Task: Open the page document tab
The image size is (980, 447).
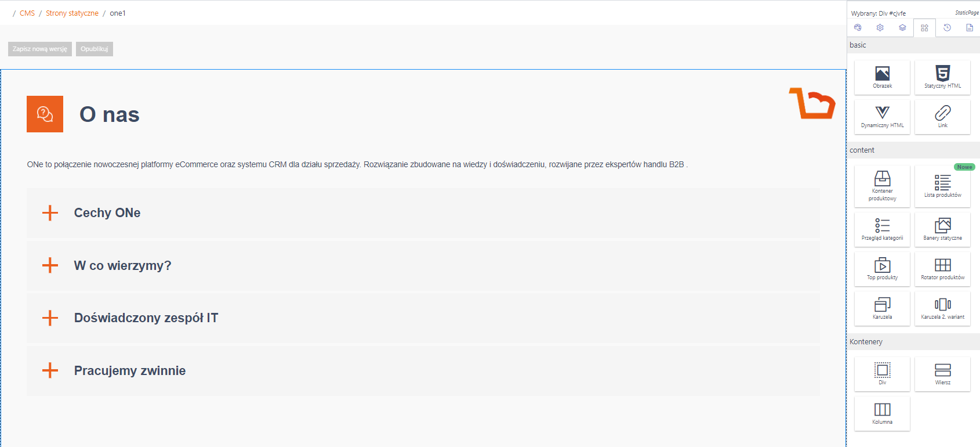Action: pyautogui.click(x=969, y=27)
